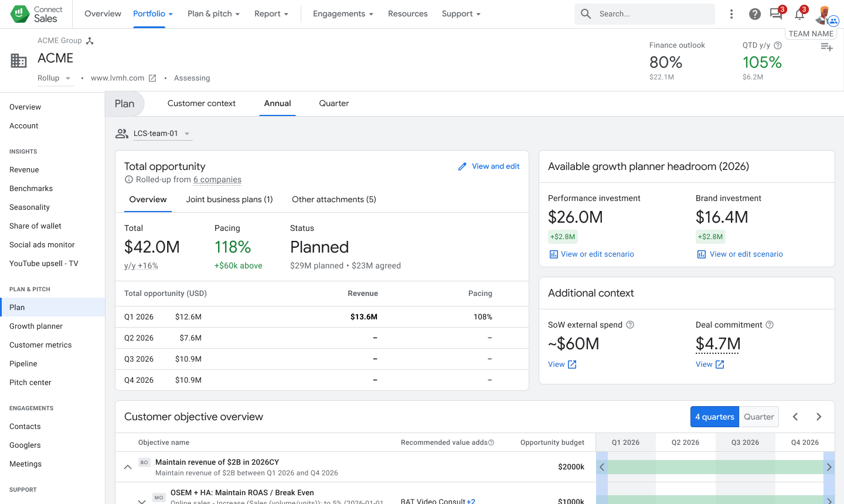Open the Joint business plans (1) tab
Screen dimensions: 844x504
(x=229, y=199)
